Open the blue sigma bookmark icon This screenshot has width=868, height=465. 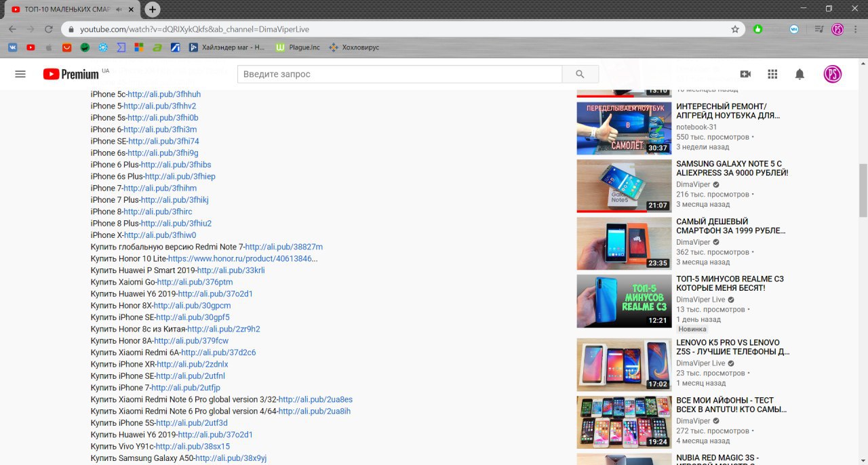(121, 47)
